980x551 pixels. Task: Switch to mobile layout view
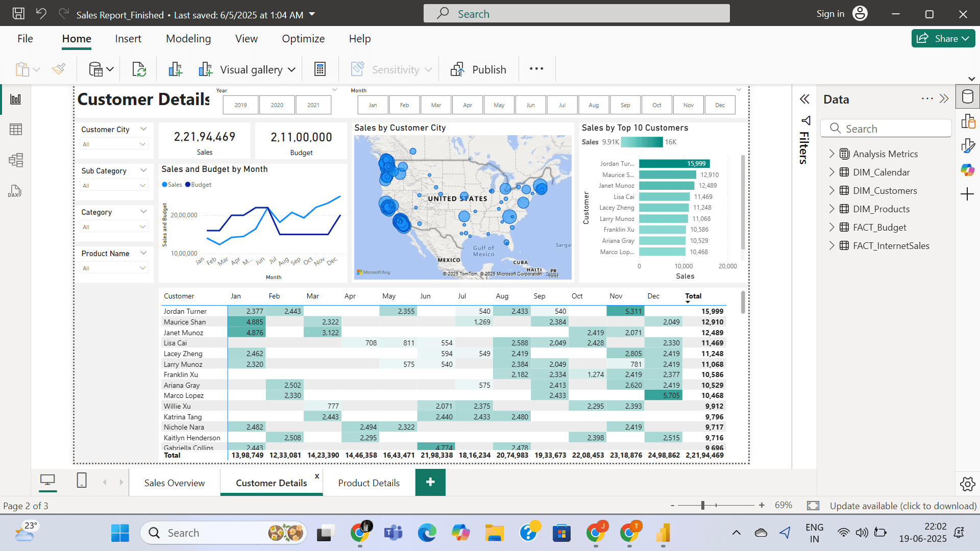click(x=81, y=481)
